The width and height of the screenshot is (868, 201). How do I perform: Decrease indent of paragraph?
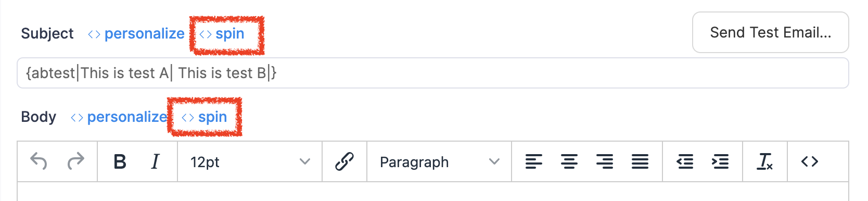[x=685, y=162]
